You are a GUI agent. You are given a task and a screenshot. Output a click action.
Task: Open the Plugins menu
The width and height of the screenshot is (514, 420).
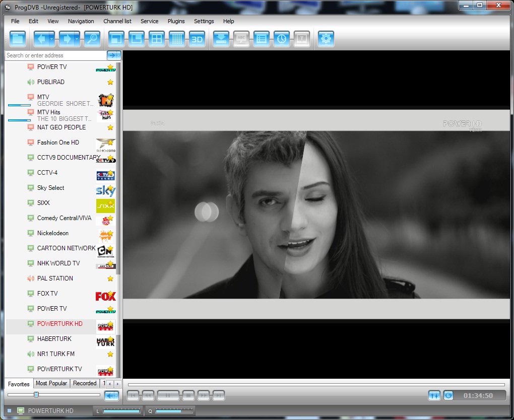coord(176,21)
